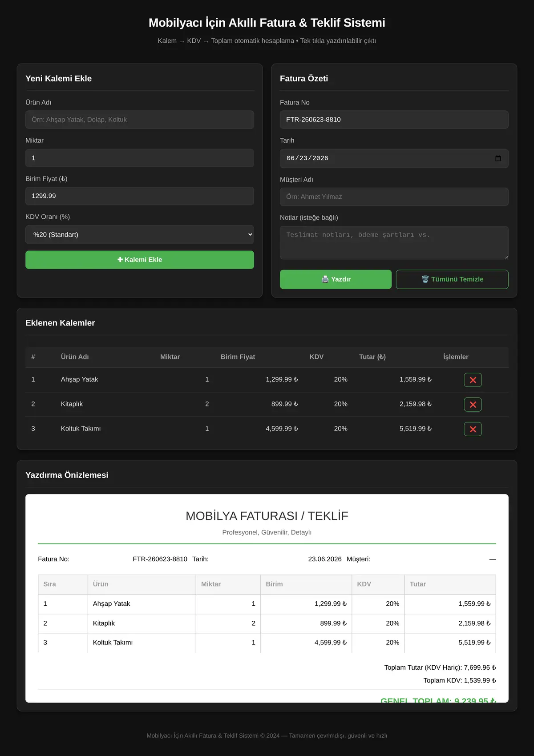Click the 2,159.98 ₺ total in Eklenen Kalemler
The height and width of the screenshot is (756, 534).
[415, 404]
